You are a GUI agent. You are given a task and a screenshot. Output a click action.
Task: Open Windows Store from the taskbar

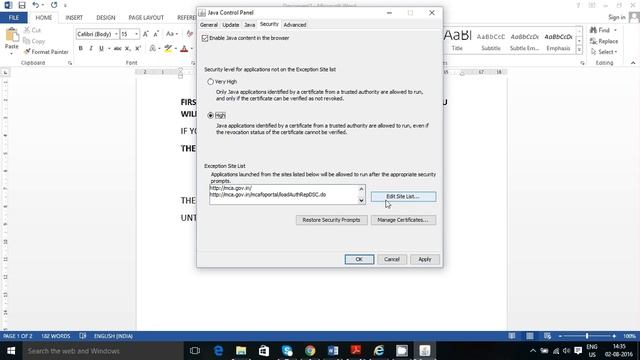pos(264,351)
